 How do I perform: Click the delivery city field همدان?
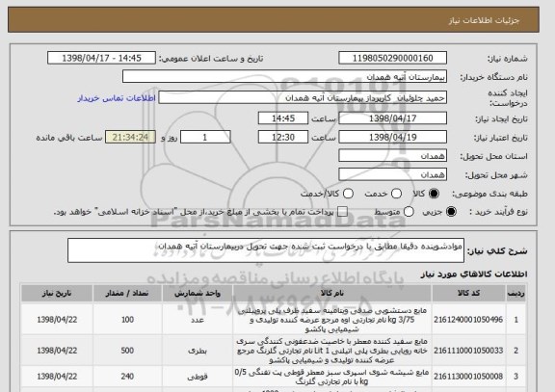(392, 174)
